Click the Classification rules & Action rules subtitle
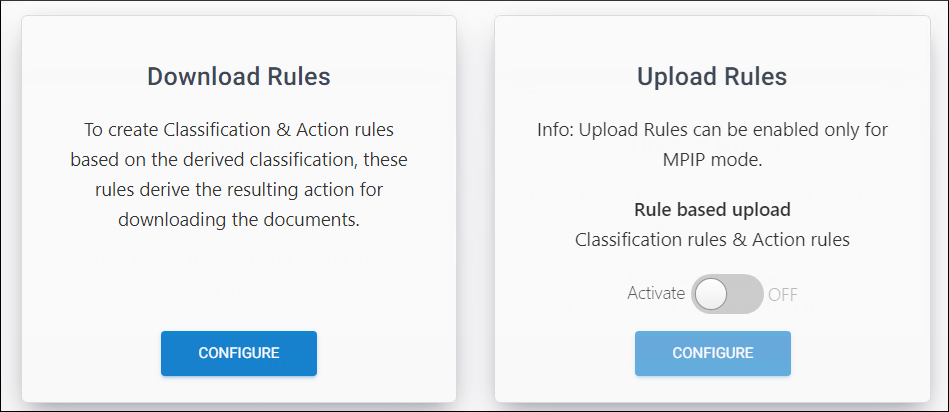 coord(712,240)
